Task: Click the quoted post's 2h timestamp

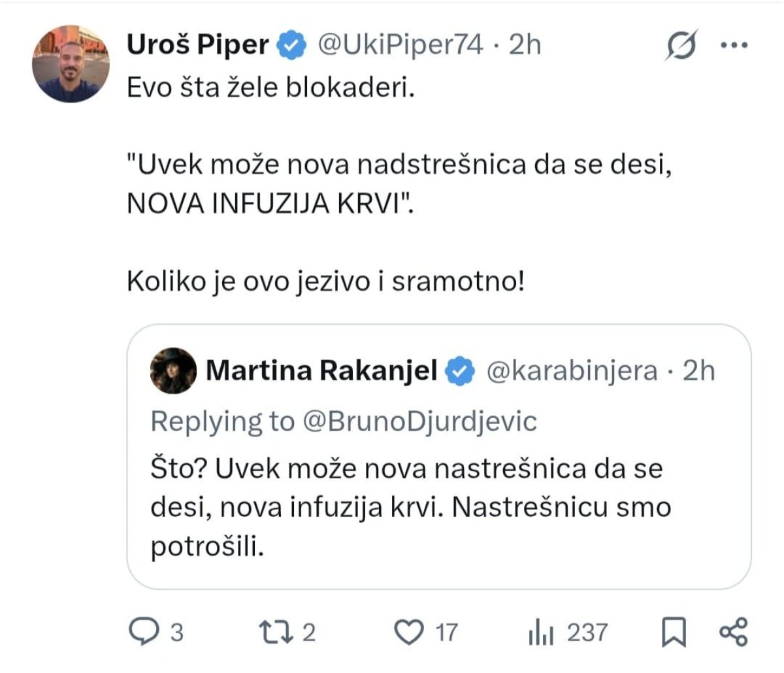Action: pos(698,370)
